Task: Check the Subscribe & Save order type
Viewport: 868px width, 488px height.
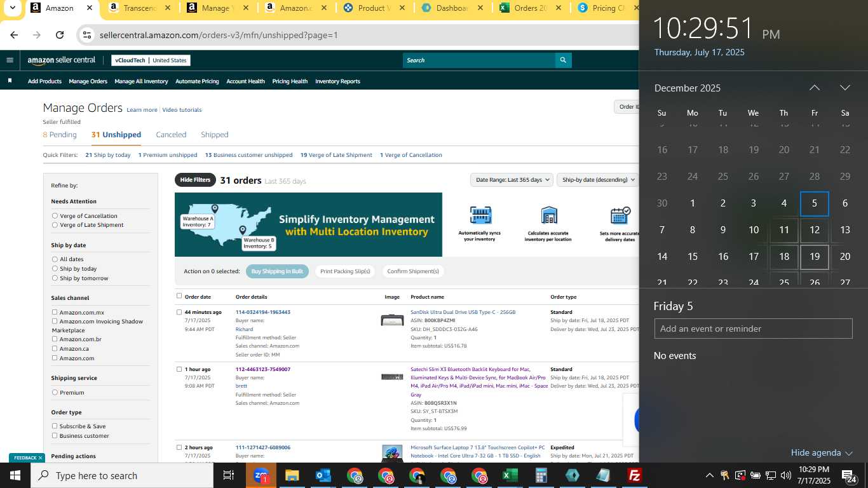Action: 55,426
